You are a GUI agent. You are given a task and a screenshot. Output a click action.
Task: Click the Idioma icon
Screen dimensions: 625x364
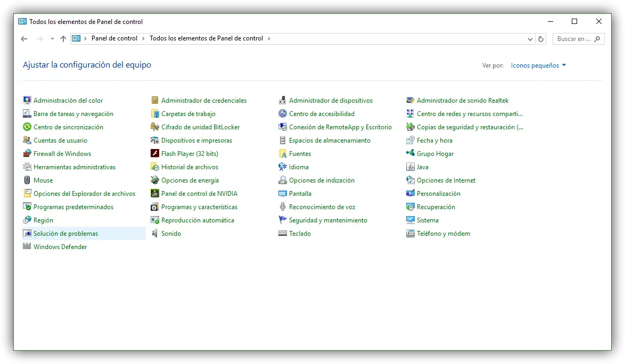283,167
